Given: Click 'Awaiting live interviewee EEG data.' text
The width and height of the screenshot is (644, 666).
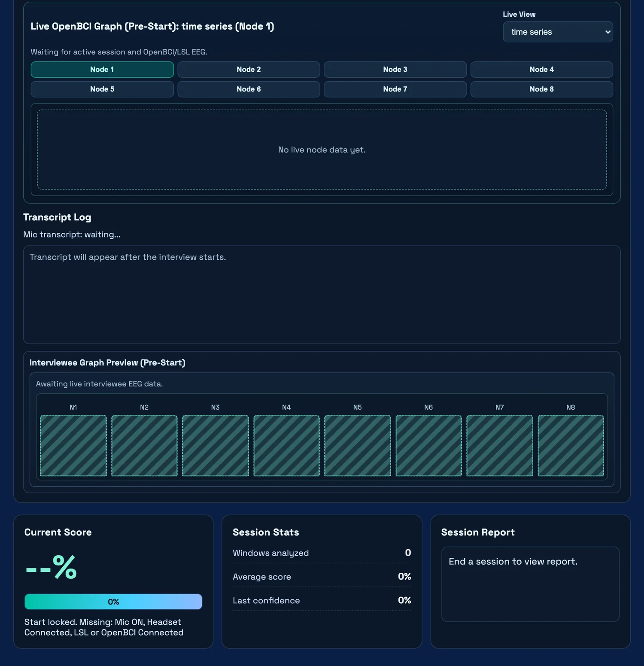Looking at the screenshot, I should [x=99, y=384].
